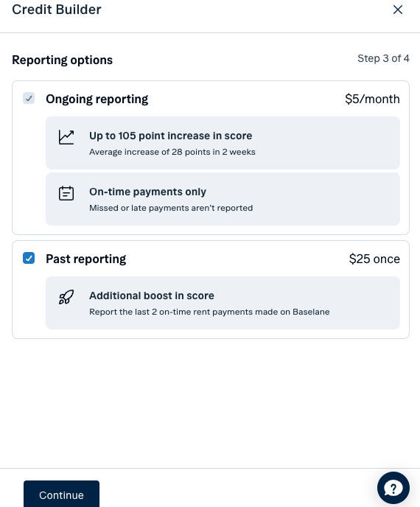
Task: Select the Ongoing reporting title
Action: coord(97,99)
